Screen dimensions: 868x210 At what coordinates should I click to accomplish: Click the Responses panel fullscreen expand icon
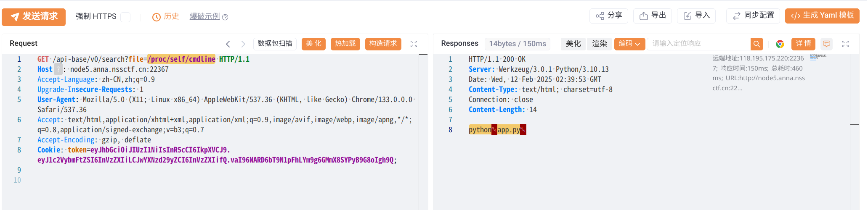pyautogui.click(x=845, y=44)
